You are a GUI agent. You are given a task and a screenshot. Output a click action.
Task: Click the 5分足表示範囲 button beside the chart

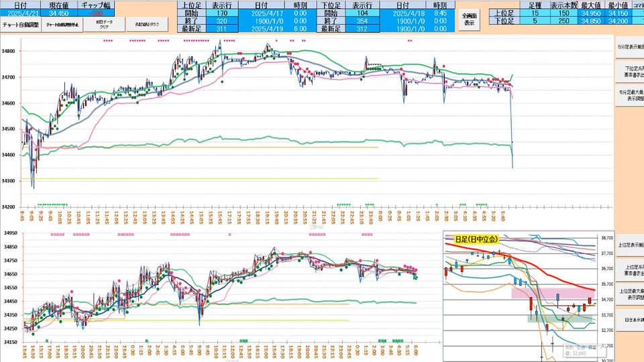pyautogui.click(x=630, y=47)
